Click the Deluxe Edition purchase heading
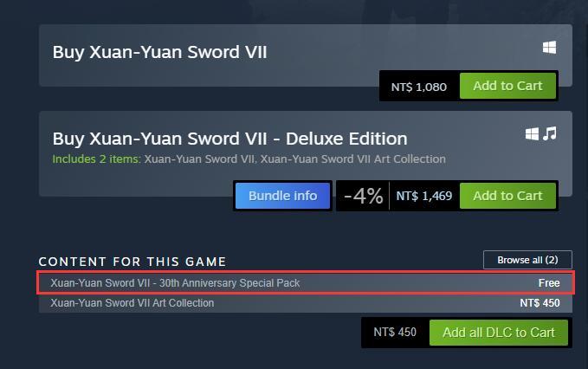 (x=229, y=139)
